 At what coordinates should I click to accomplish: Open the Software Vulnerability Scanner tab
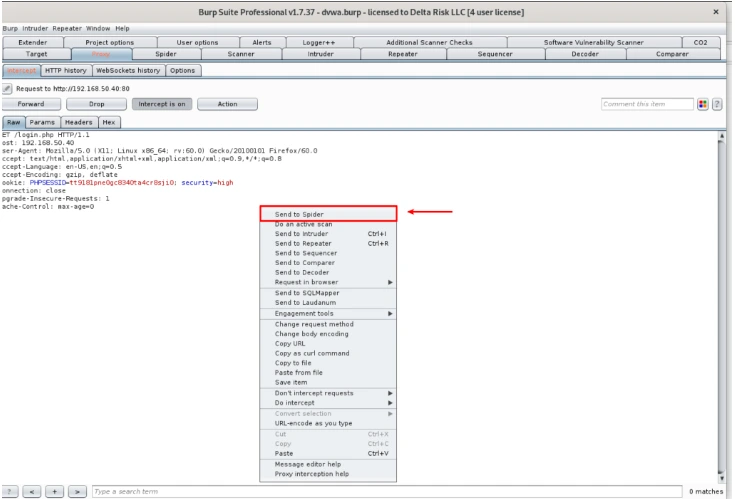[593, 42]
